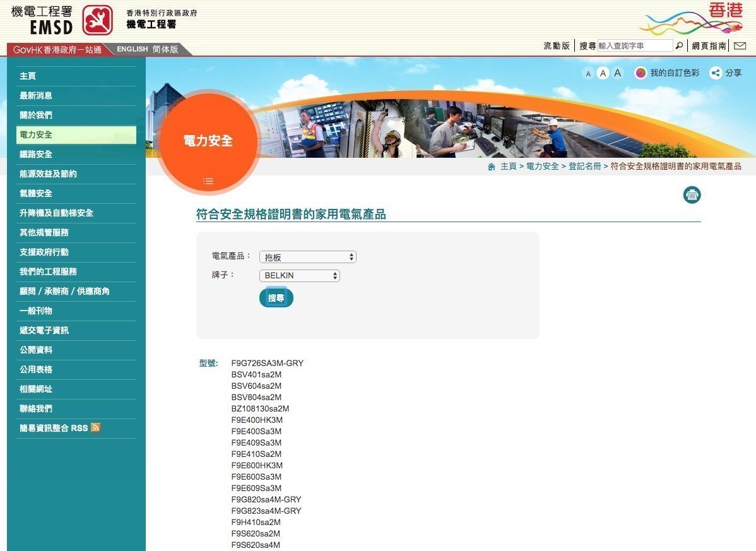
Task: Open the 牌子 dropdown showing BELKIN
Action: 299,276
